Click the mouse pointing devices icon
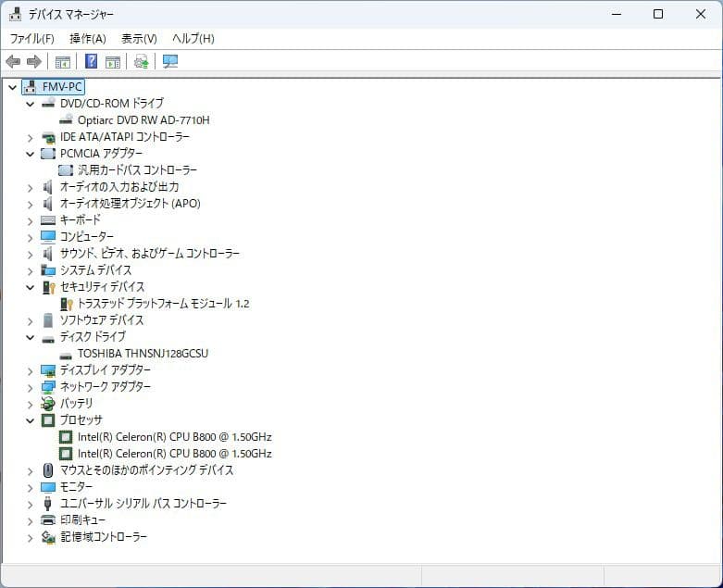The height and width of the screenshot is (588, 723). 48,470
